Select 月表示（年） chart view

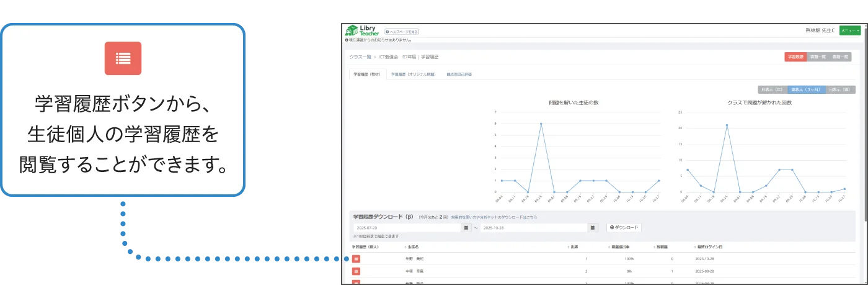[x=773, y=89]
